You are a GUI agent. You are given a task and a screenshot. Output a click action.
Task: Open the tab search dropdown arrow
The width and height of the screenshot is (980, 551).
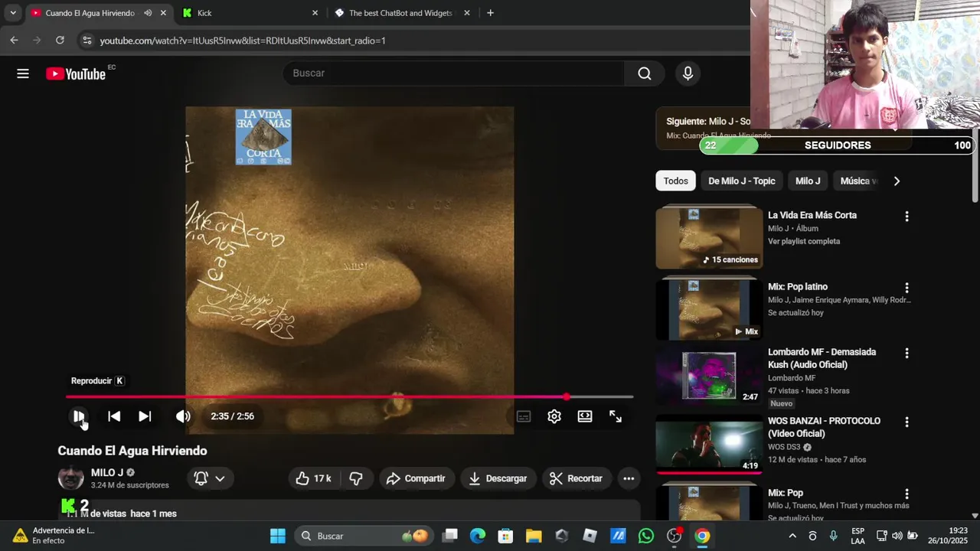click(13, 13)
